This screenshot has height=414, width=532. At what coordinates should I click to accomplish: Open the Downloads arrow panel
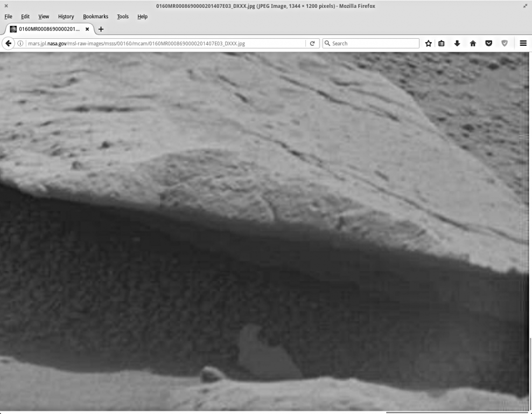pyautogui.click(x=457, y=43)
